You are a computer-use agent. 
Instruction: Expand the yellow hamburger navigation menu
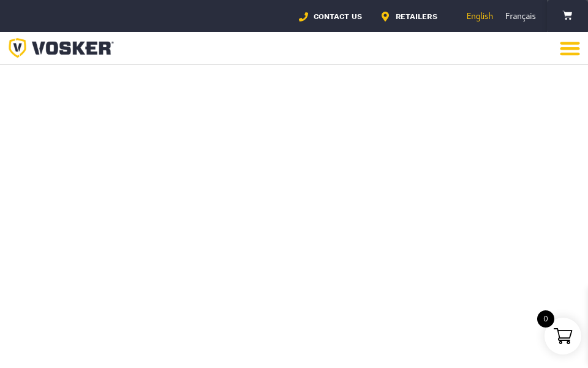pyautogui.click(x=570, y=48)
